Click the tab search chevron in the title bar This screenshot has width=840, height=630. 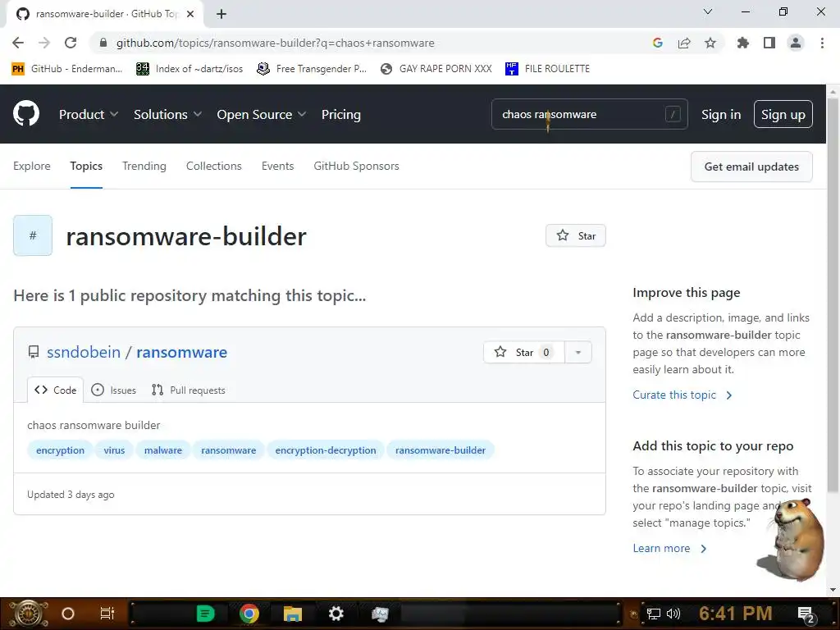pyautogui.click(x=708, y=11)
